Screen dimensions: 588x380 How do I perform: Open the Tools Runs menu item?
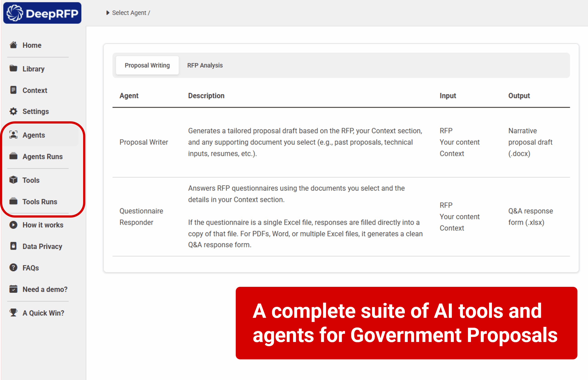pos(40,202)
